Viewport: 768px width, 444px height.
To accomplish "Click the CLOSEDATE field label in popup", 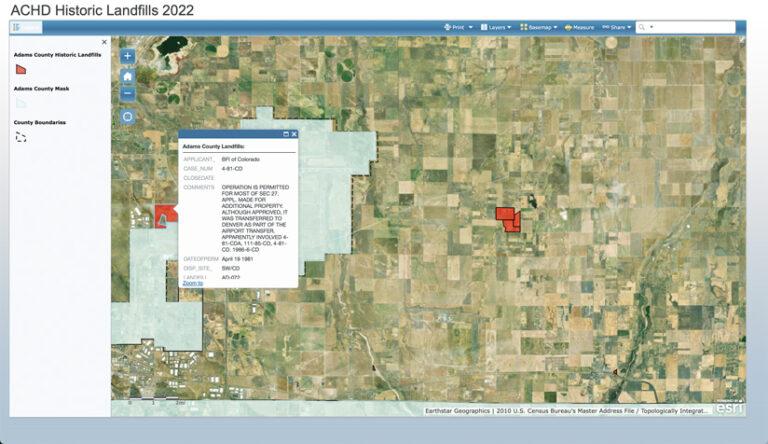I will tap(199, 178).
